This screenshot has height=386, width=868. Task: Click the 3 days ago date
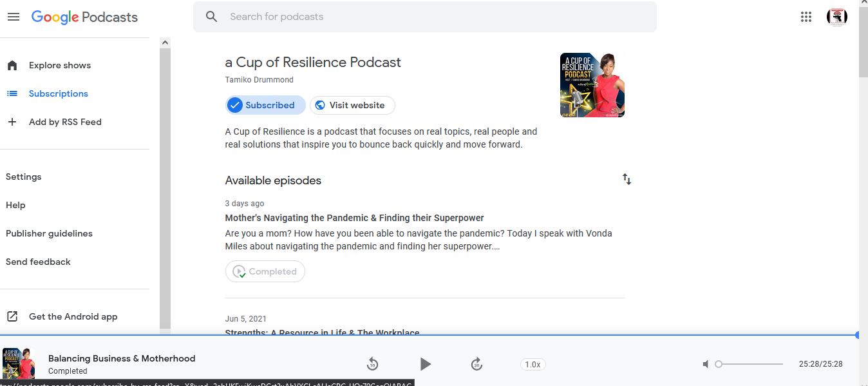[245, 204]
